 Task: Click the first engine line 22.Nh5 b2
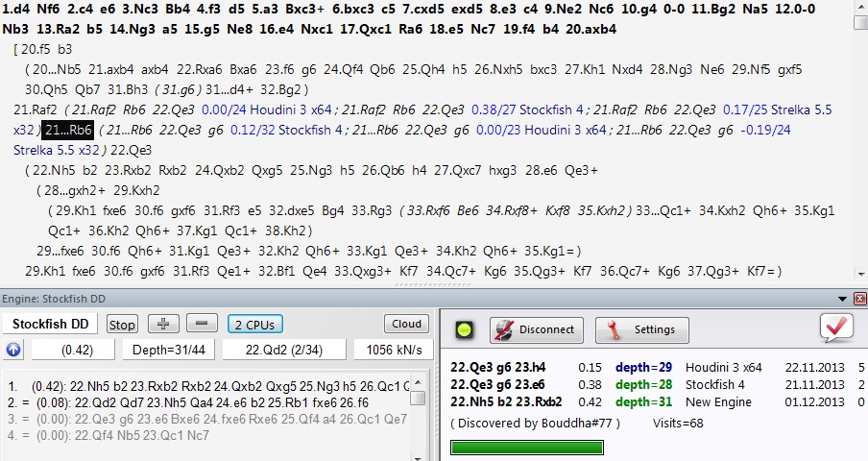coord(211,386)
